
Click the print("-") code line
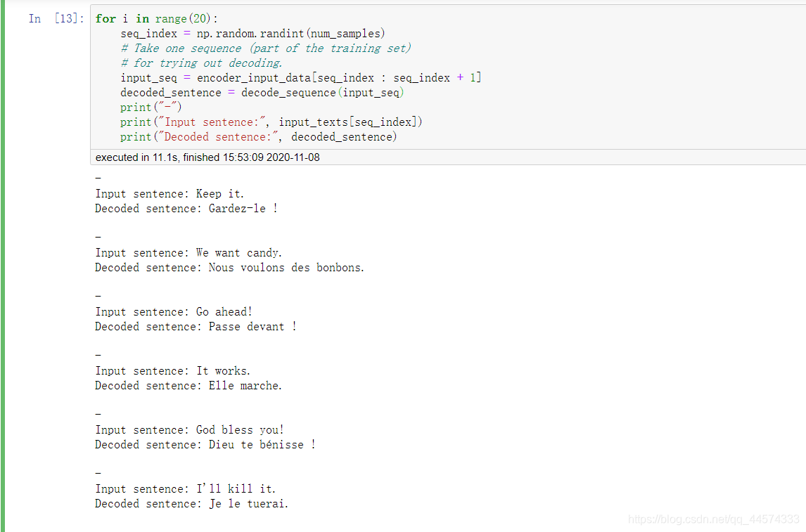pyautogui.click(x=151, y=108)
